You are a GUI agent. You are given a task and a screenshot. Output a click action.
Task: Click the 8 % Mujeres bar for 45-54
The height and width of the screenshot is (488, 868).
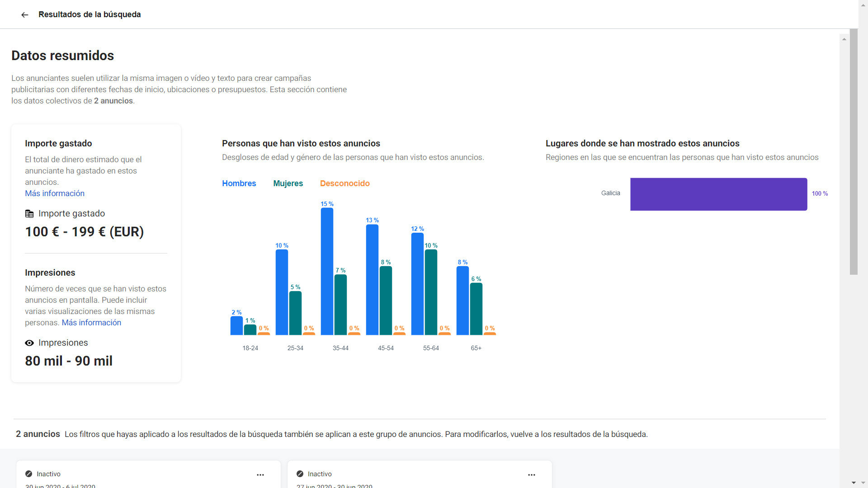(x=386, y=300)
